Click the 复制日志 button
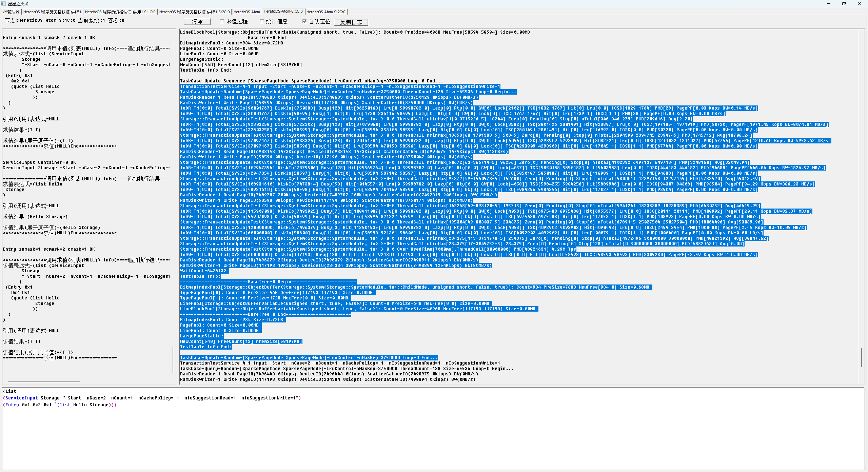 [x=351, y=22]
